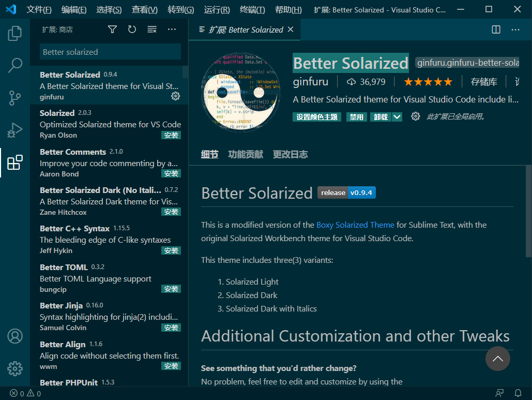Open the Explorer view in activity bar
The height and width of the screenshot is (400, 532).
(x=15, y=34)
